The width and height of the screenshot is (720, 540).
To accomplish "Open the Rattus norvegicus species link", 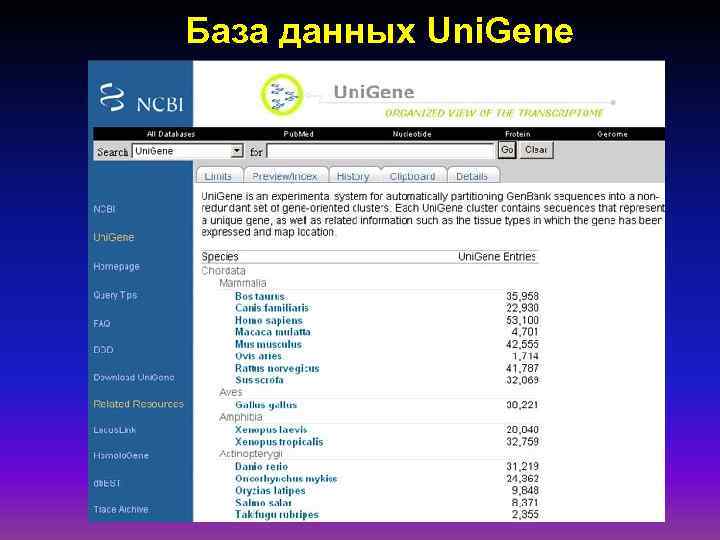I will 277,368.
